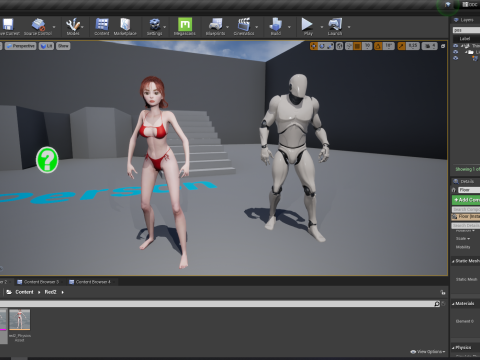Expand the Cinematics dropdown arrow
This screenshot has width=480, height=360.
257,27
